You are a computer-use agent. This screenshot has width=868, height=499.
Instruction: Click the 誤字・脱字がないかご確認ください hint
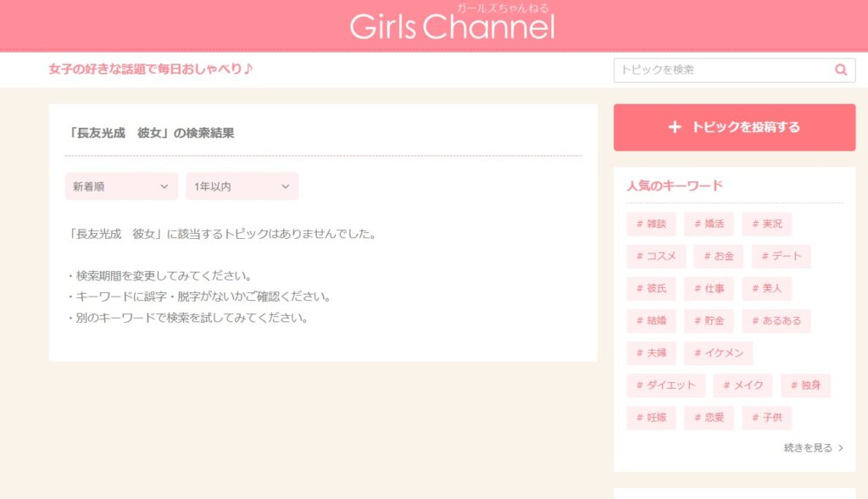(200, 297)
